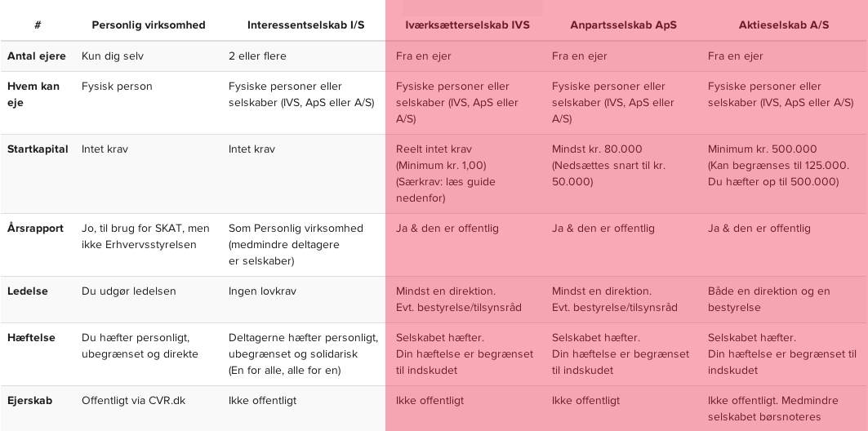Click the 'Personlig virksomhed' column header
868x431 pixels.
pyautogui.click(x=149, y=25)
